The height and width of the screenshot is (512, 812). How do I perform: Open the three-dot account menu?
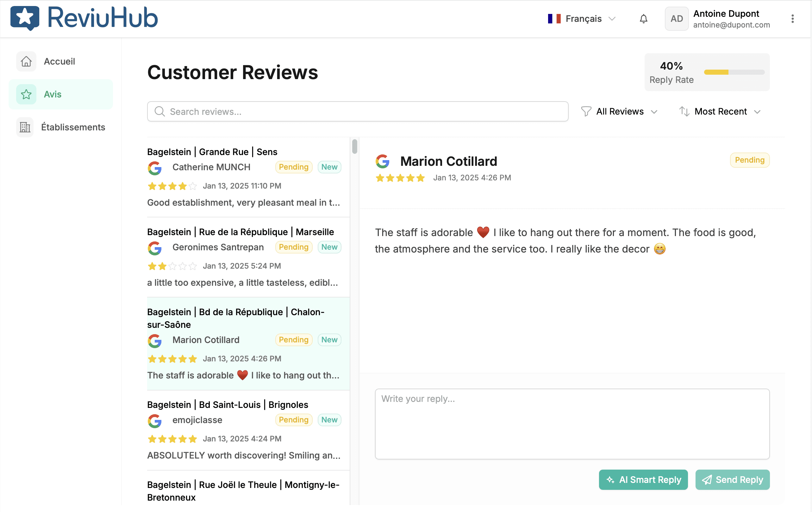pos(792,19)
